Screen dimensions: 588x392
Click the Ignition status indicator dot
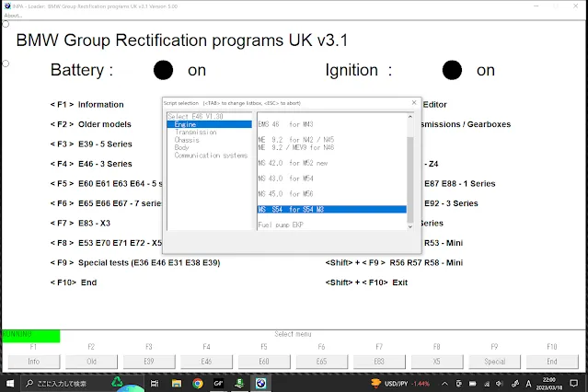point(452,70)
